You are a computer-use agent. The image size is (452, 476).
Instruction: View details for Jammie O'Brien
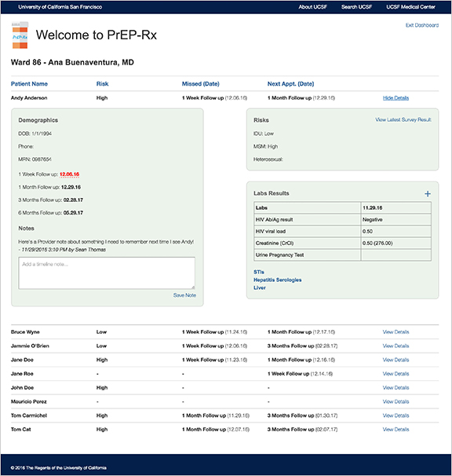coord(395,346)
